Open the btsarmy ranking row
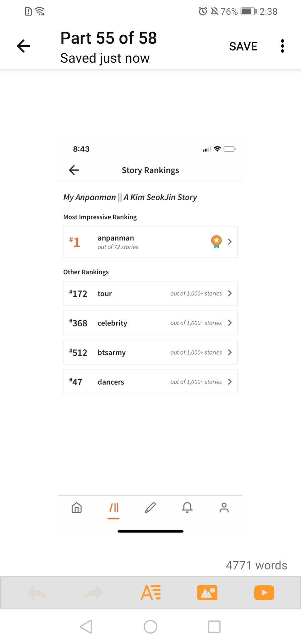Screen dimensions: 301x644 coord(150,352)
